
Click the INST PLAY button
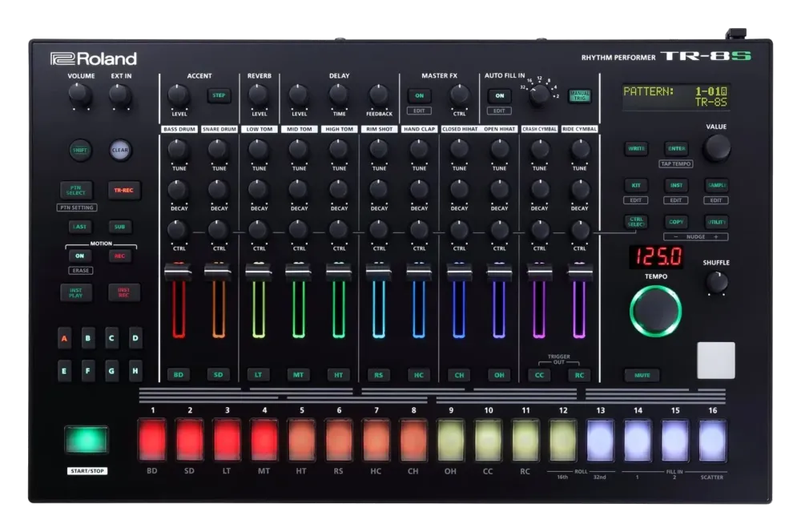coord(75,292)
